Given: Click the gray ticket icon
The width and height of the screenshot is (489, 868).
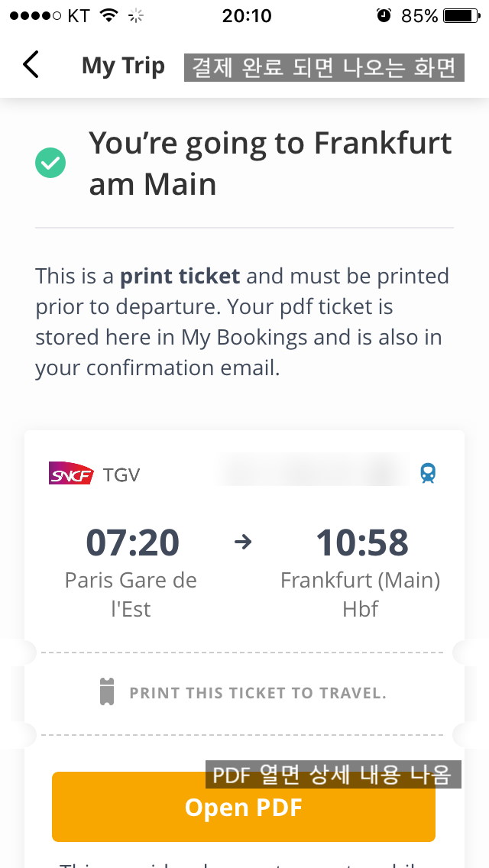Looking at the screenshot, I should pos(107,692).
